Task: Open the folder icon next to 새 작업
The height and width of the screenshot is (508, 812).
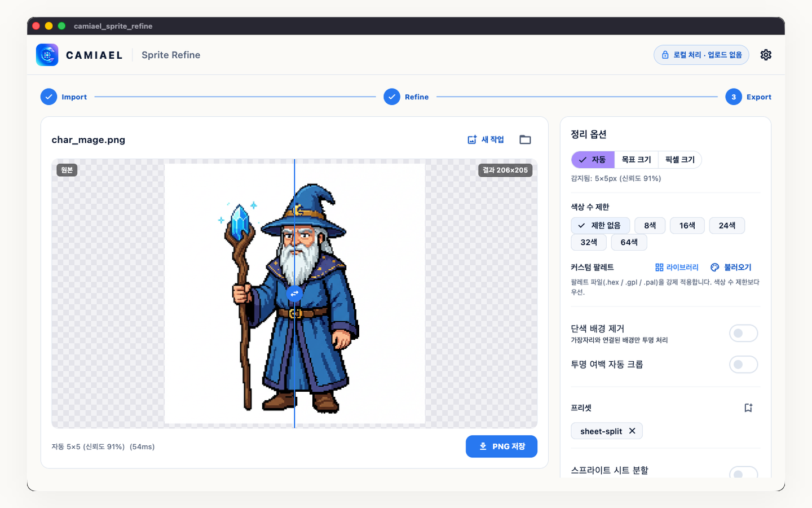Action: tap(525, 139)
